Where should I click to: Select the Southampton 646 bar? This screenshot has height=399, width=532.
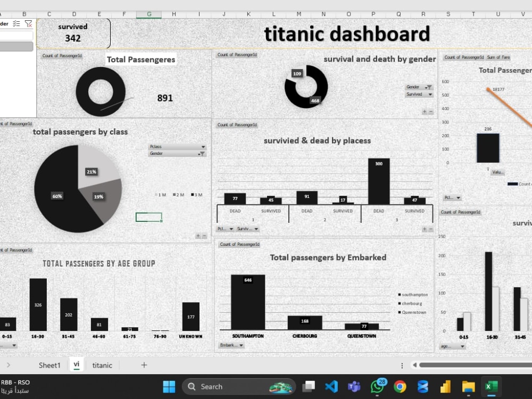pos(248,302)
